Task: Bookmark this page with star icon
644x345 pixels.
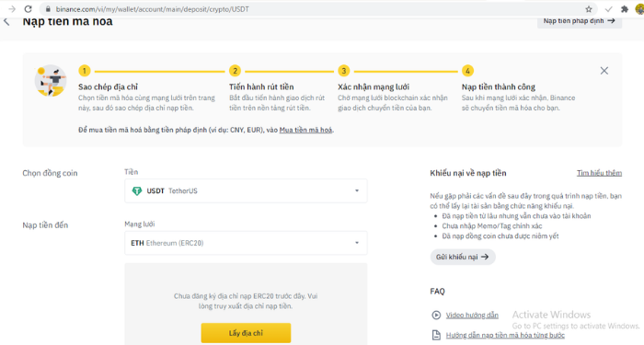Action: coord(589,9)
